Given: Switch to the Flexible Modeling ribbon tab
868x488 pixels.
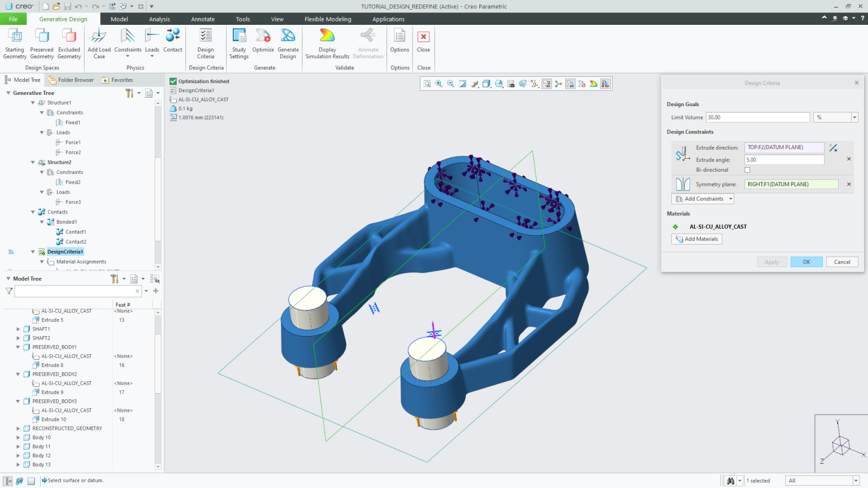Looking at the screenshot, I should (328, 19).
